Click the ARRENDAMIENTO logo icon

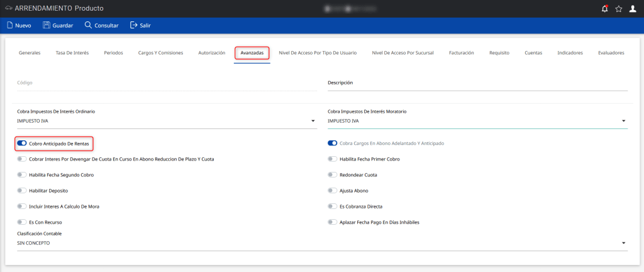point(8,9)
